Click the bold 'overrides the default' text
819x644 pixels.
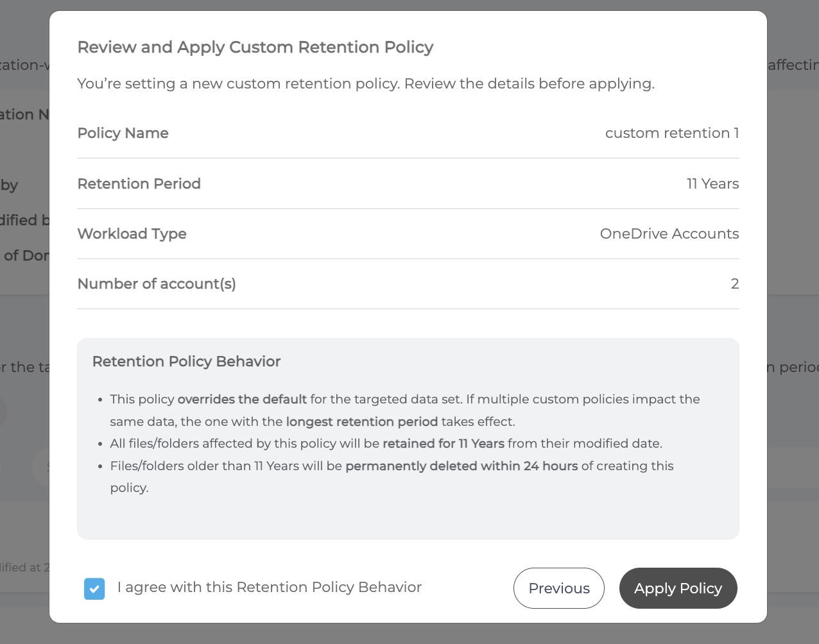242,400
